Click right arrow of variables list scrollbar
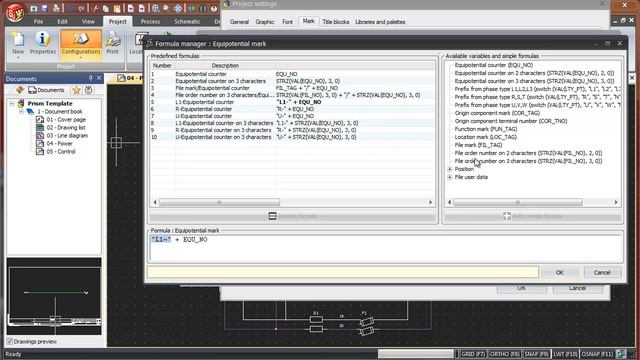640x360 pixels. coord(616,202)
